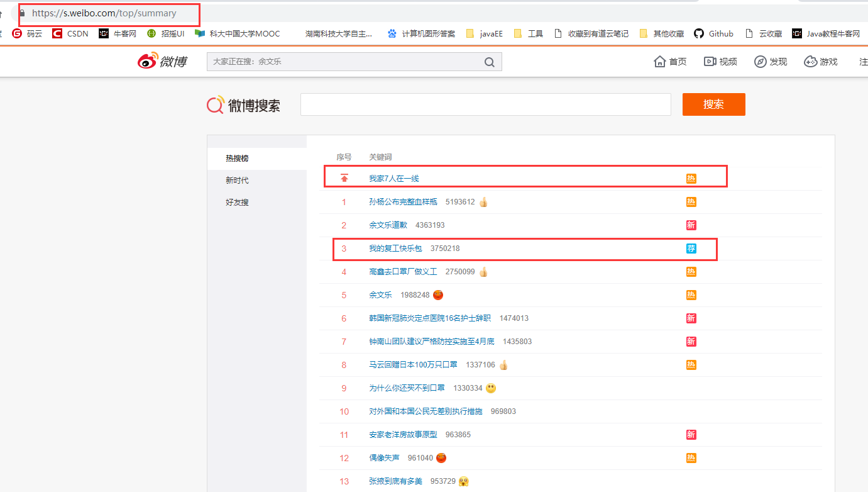Open 首页 home icon link

click(x=670, y=62)
